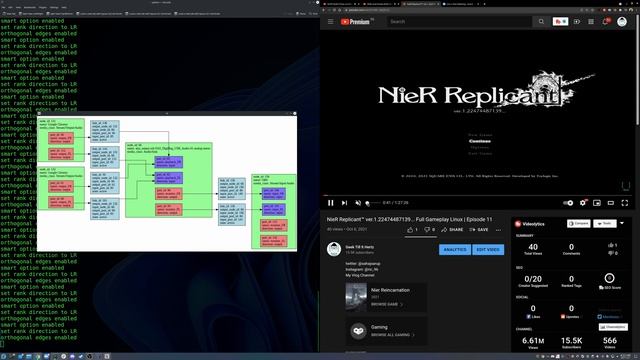Click Find in the terminal toolbar
The height and width of the screenshot is (360, 640).
(313, 13)
